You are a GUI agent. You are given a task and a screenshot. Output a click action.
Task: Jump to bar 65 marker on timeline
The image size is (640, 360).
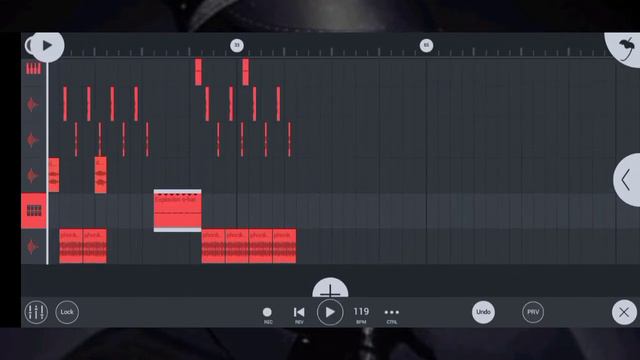[426, 45]
